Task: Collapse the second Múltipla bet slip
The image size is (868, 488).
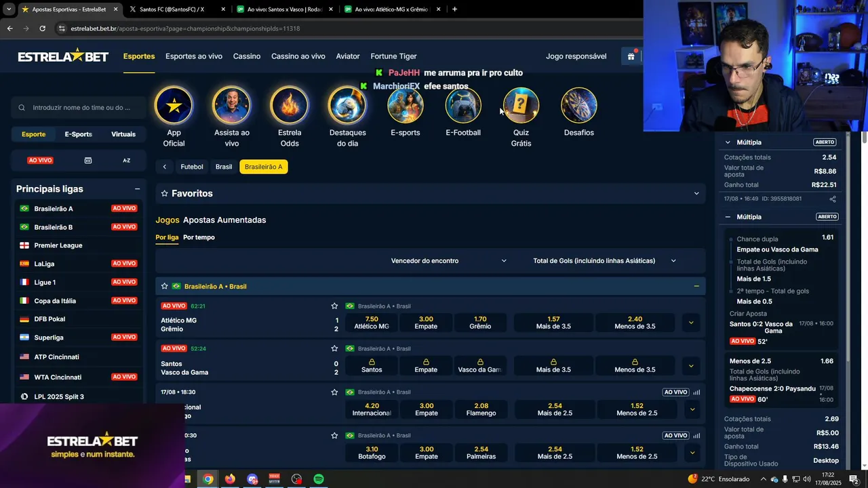Action: pyautogui.click(x=728, y=217)
